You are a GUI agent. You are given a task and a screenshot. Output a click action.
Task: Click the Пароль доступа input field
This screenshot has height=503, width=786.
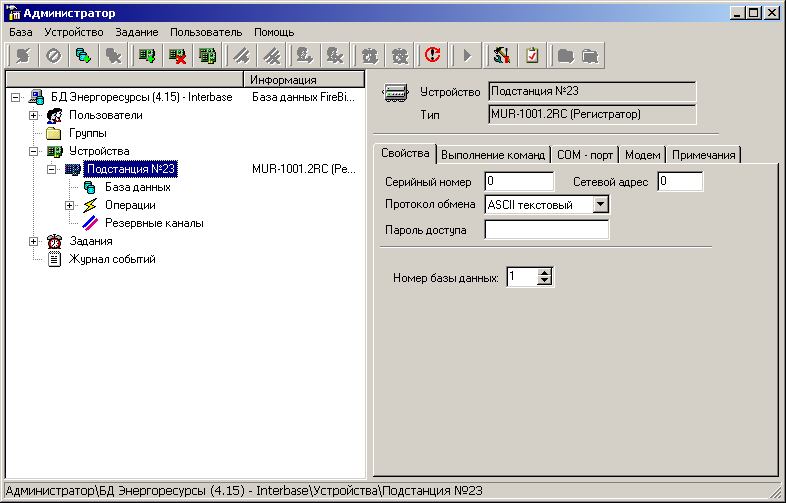tap(546, 230)
